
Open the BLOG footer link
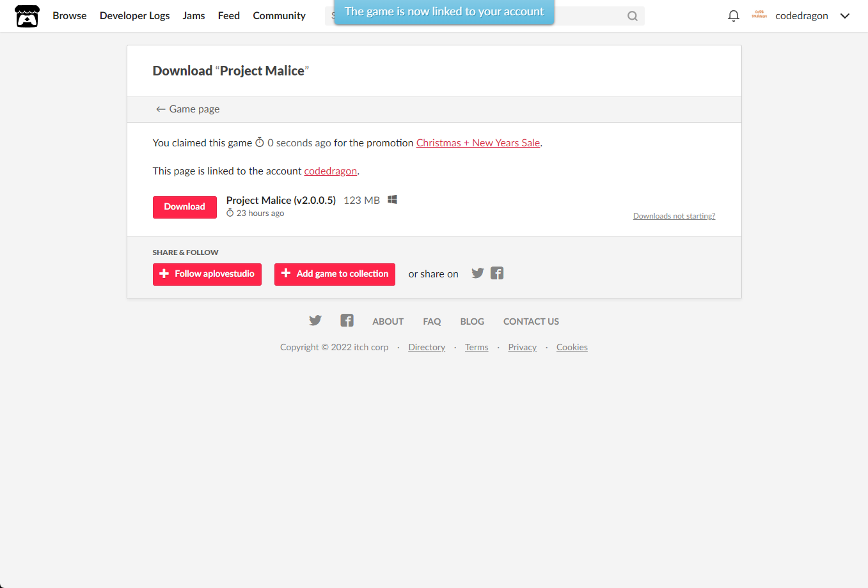coord(472,321)
